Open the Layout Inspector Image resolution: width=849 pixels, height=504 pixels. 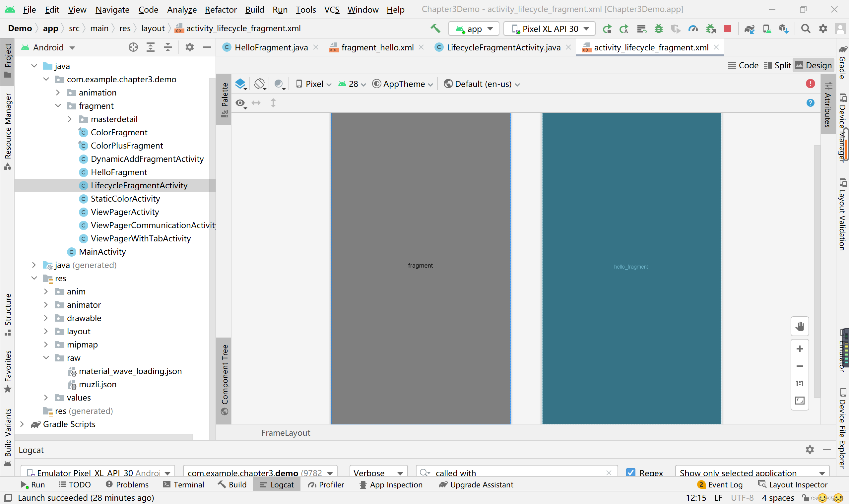click(793, 485)
